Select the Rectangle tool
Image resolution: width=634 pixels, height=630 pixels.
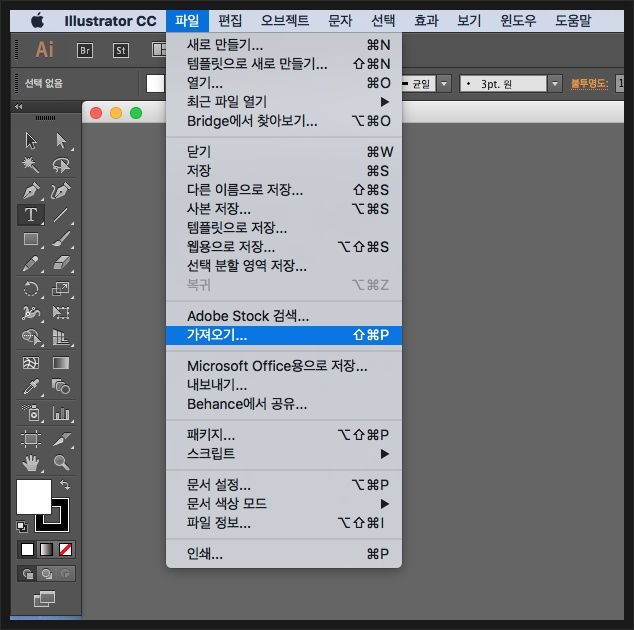click(x=31, y=239)
